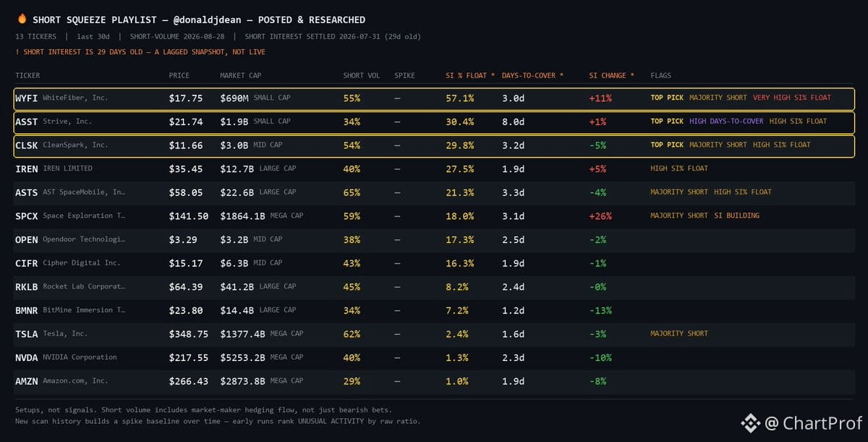Sort by the SI % FLOAT column header
This screenshot has height=442, width=868.
click(470, 75)
